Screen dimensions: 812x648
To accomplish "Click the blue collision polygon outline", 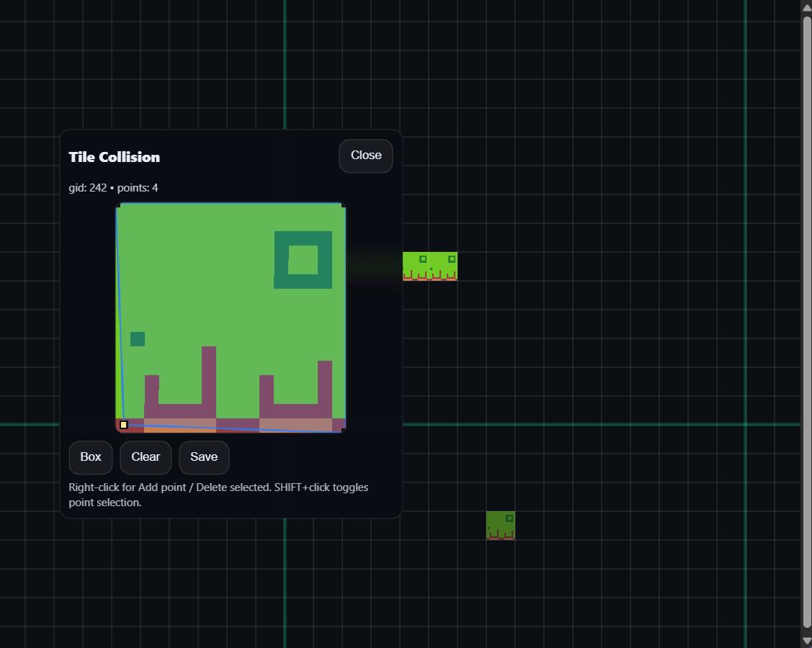I will point(231,204).
